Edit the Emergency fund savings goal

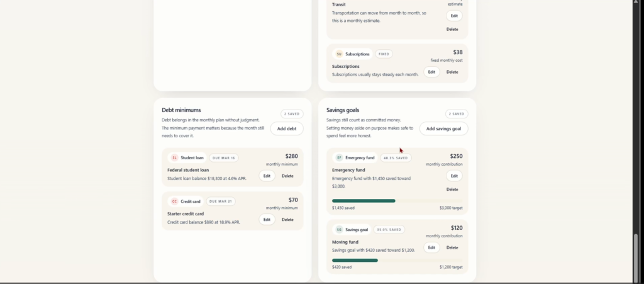click(x=454, y=176)
